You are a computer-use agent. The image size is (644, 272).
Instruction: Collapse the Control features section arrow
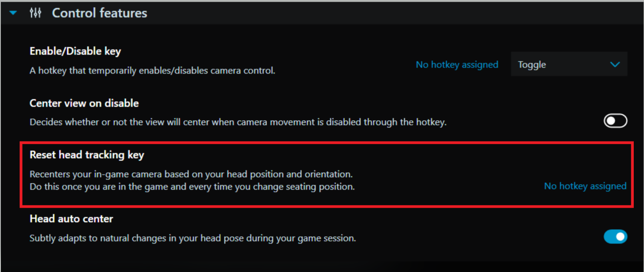(x=13, y=13)
